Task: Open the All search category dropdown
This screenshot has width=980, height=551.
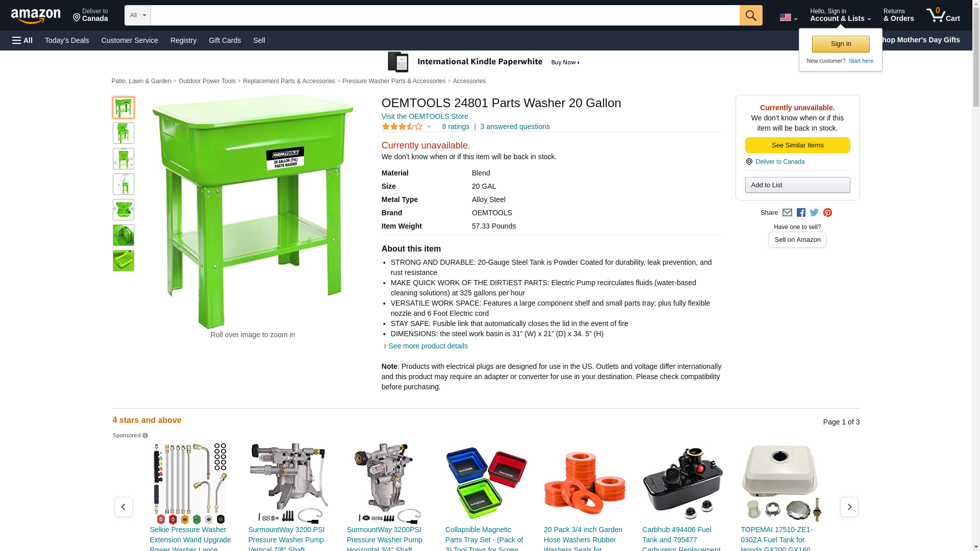Action: pos(137,15)
